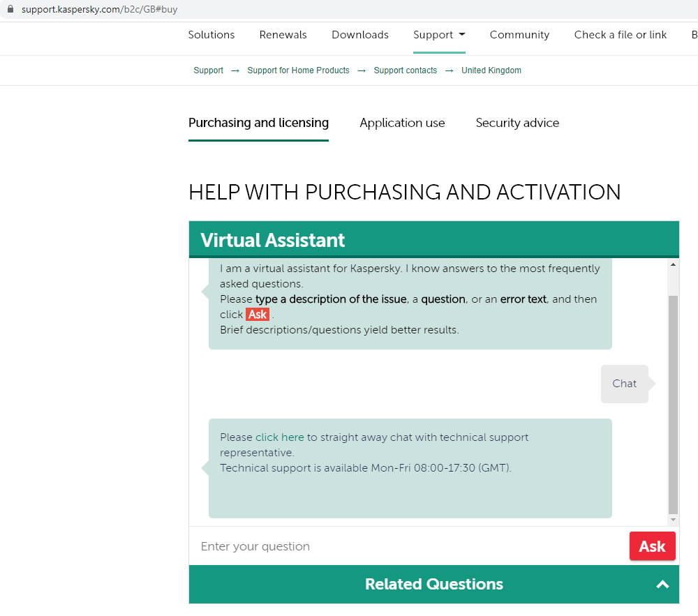This screenshot has height=616, width=698.
Task: Open the Downloads navigation item
Action: pos(360,35)
